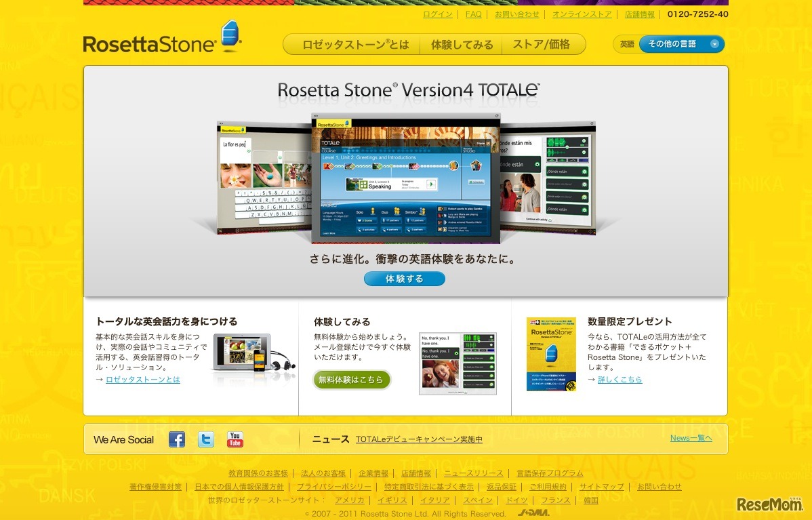This screenshot has height=520, width=812.
Task: Open News一覧へ
Action: tap(691, 438)
